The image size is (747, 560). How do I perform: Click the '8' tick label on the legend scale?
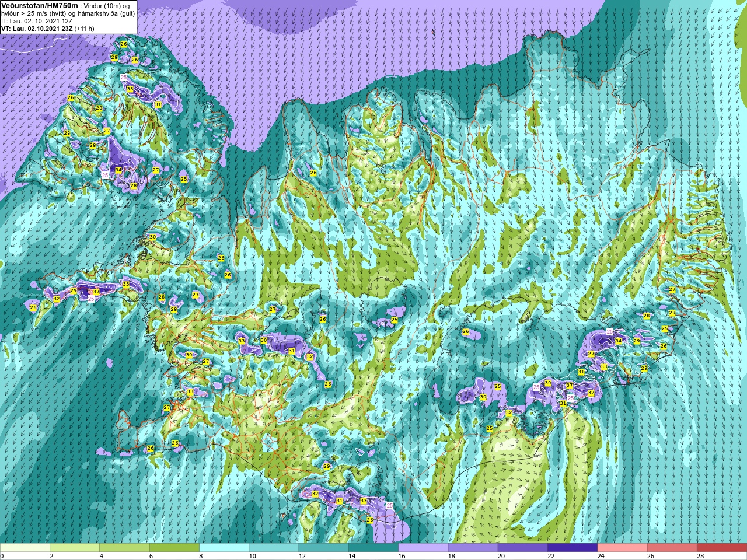click(202, 556)
